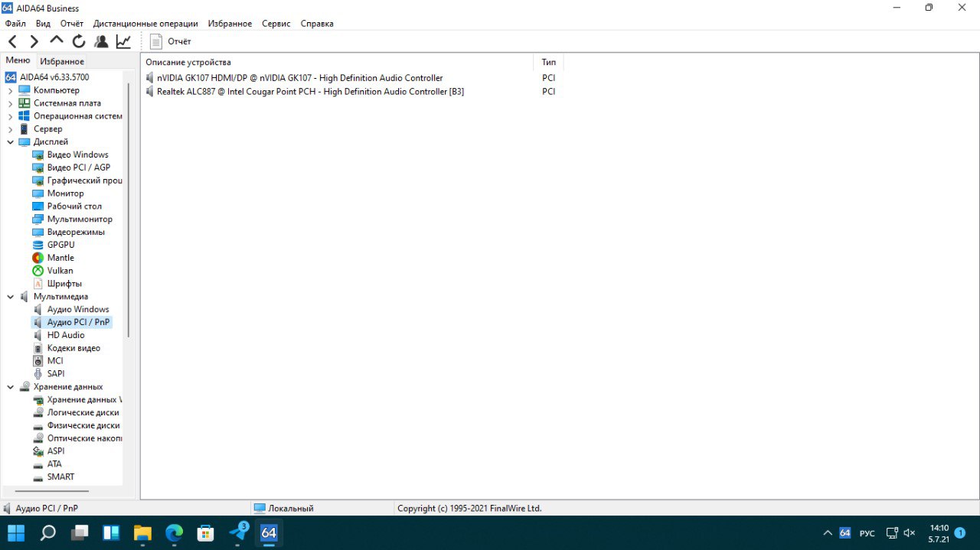Switch input language РУС indicator
Image resolution: width=980 pixels, height=550 pixels.
(867, 532)
